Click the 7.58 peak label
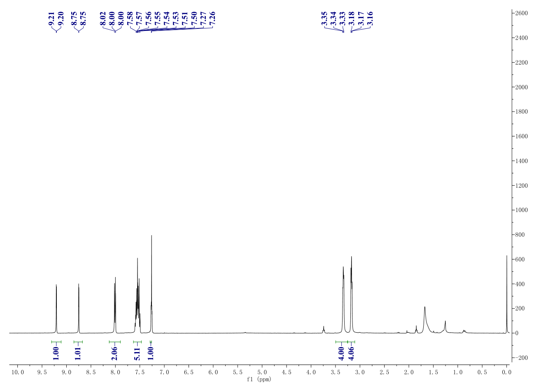555x392 pixels. (130, 19)
